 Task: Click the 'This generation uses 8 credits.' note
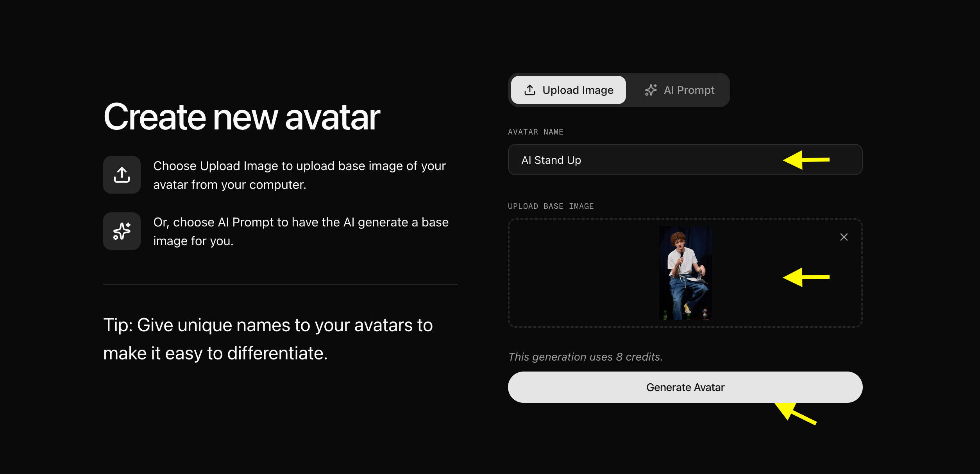click(585, 357)
